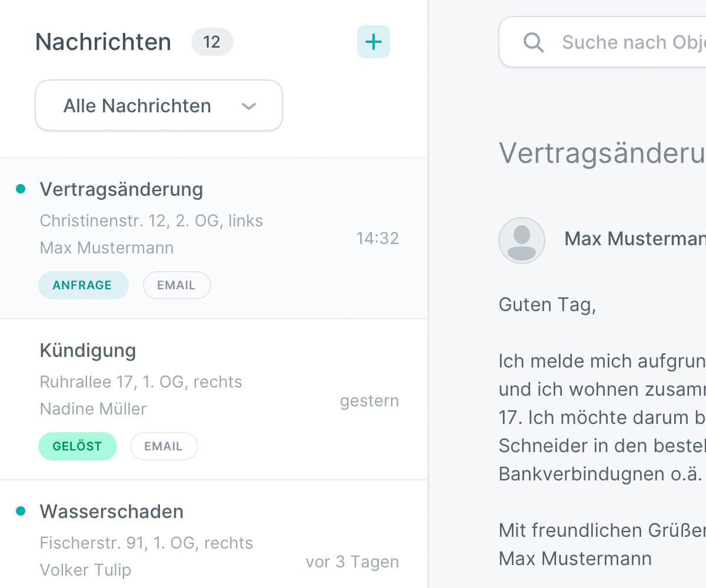Click the plus icon to add message
The image size is (706, 588).
pyautogui.click(x=374, y=42)
